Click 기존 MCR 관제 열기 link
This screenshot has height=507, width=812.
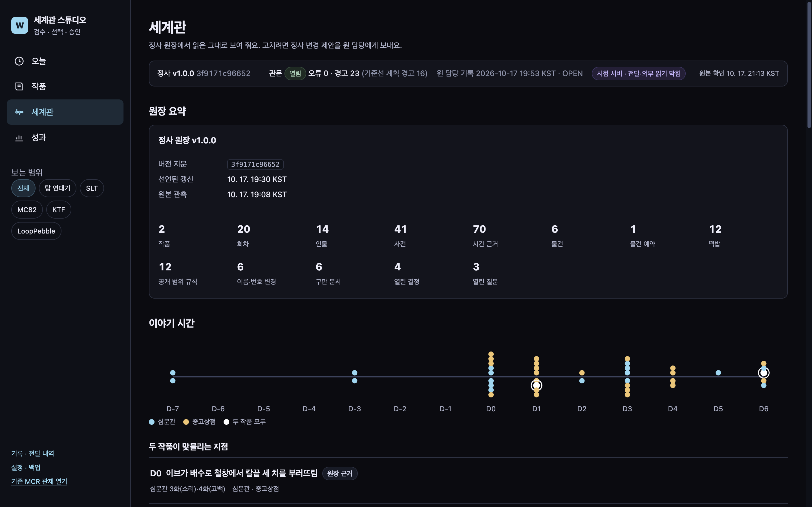pos(39,482)
